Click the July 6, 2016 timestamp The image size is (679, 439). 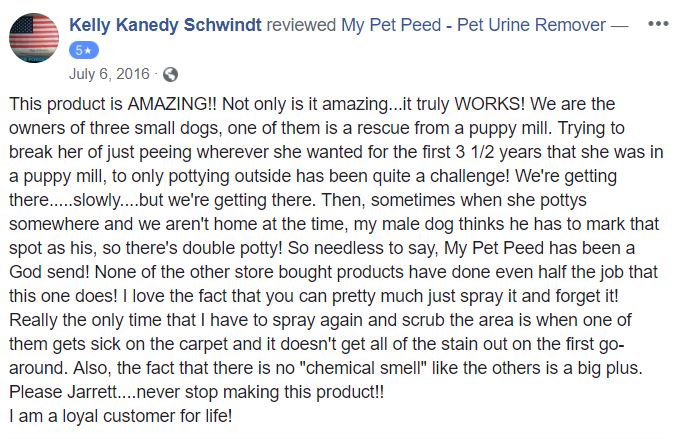point(109,74)
